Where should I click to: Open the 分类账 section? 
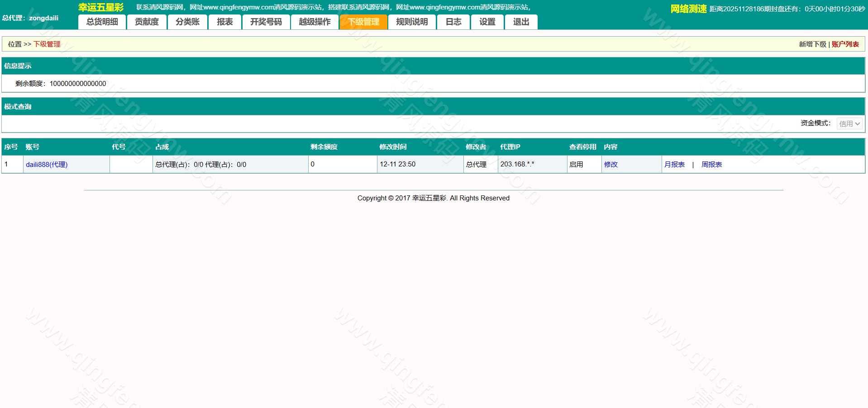pyautogui.click(x=187, y=21)
